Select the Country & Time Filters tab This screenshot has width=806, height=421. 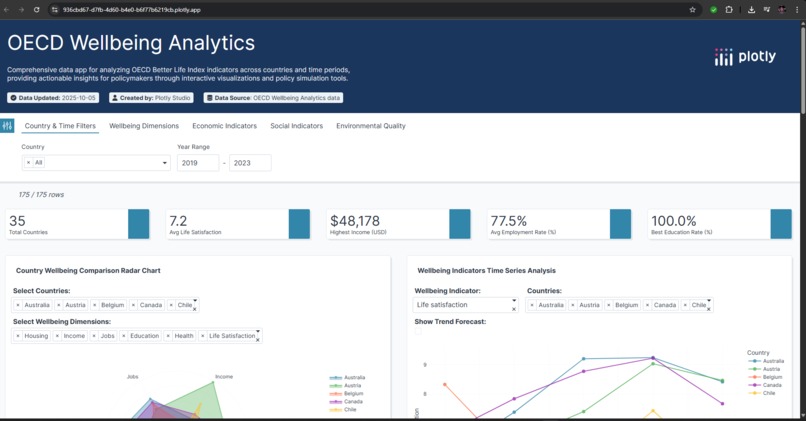(x=60, y=126)
